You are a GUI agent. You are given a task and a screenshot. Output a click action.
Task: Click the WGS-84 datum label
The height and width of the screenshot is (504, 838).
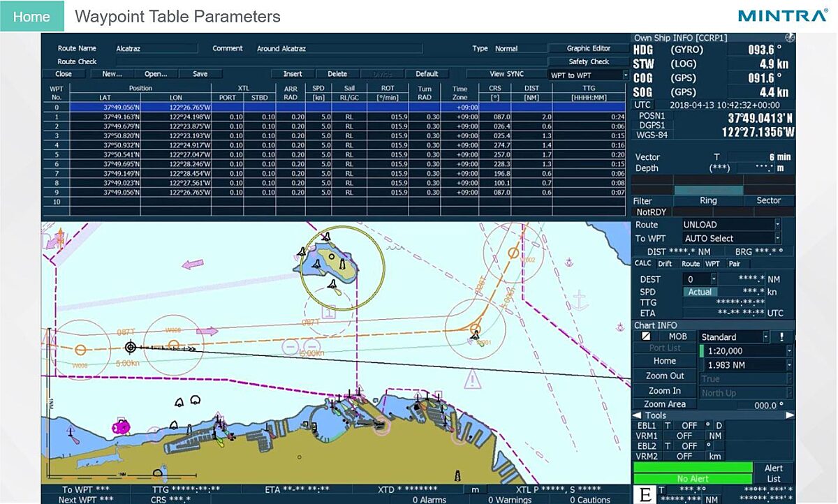coord(652,135)
